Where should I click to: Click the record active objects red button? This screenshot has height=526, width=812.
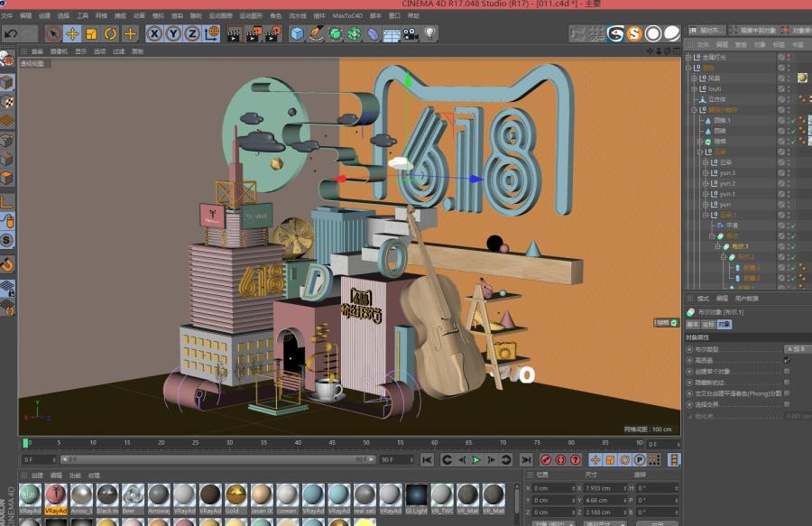pyautogui.click(x=546, y=460)
